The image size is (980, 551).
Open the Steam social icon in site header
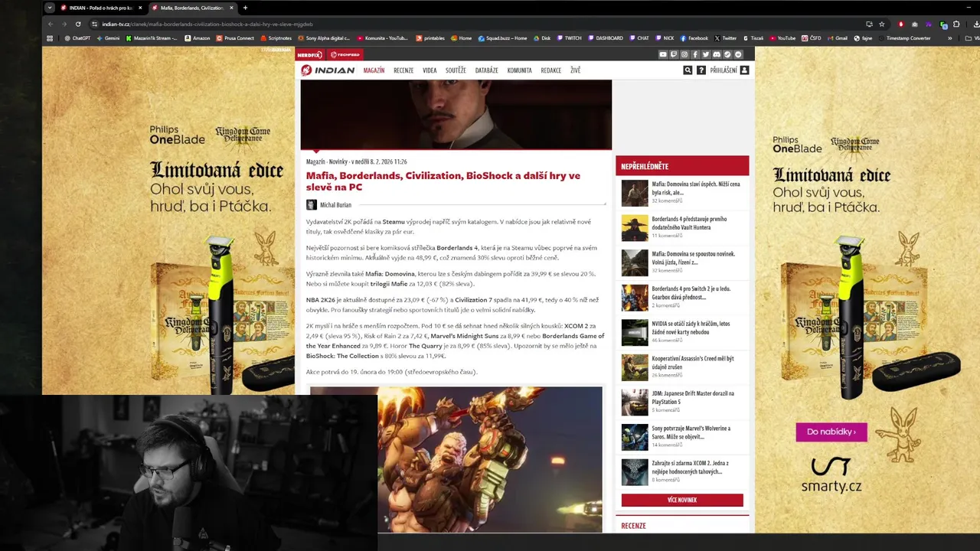pos(727,54)
